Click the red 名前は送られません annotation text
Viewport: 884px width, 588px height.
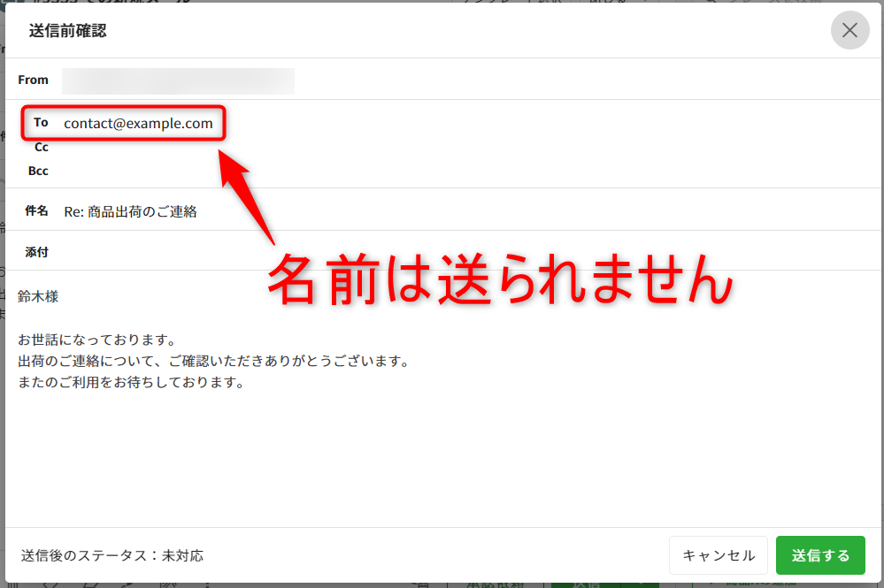(x=500, y=281)
